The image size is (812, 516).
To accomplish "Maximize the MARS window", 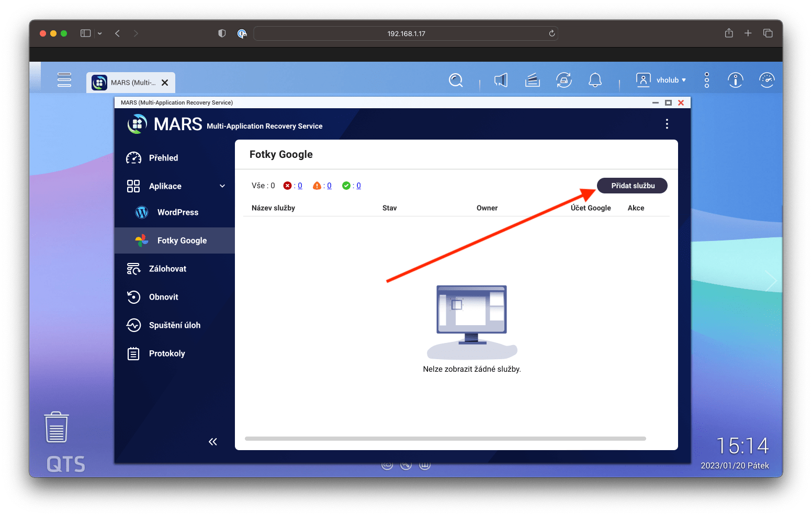I will (x=668, y=102).
